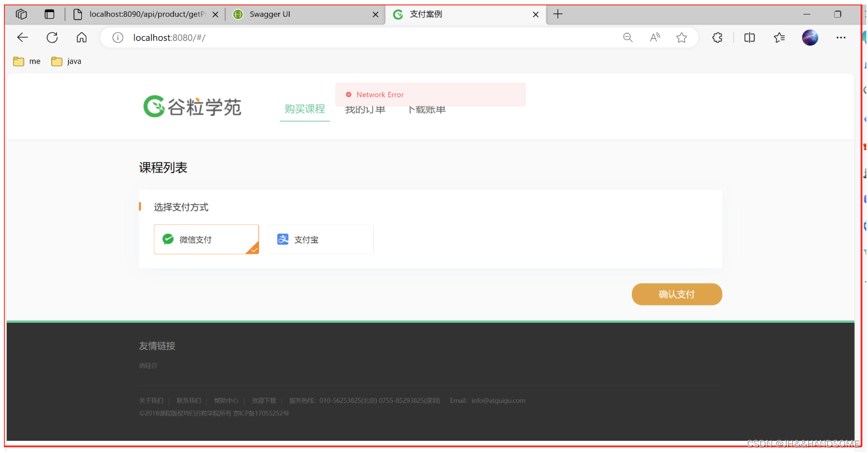The height and width of the screenshot is (453, 868).
Task: Restore down the browser window
Action: click(837, 14)
